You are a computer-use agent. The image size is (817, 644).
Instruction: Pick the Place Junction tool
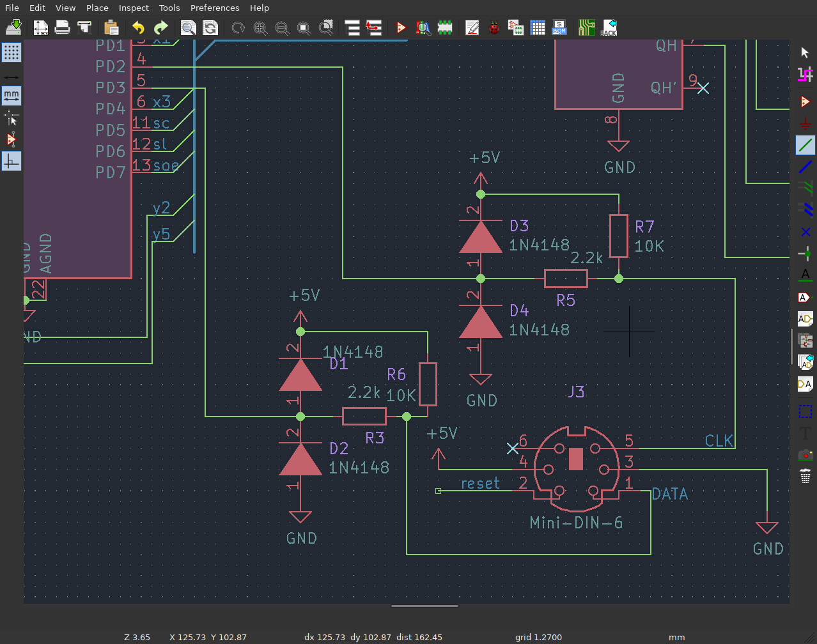[805, 254]
